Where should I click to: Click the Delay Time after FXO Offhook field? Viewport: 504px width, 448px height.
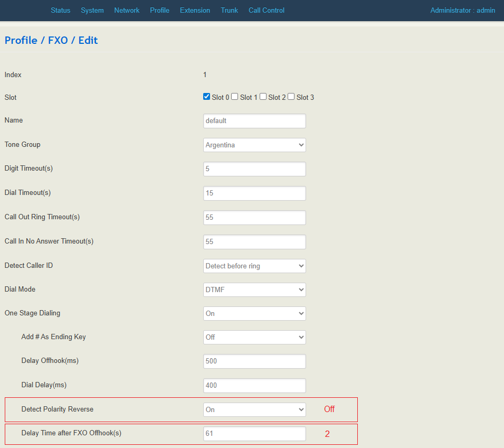click(254, 433)
